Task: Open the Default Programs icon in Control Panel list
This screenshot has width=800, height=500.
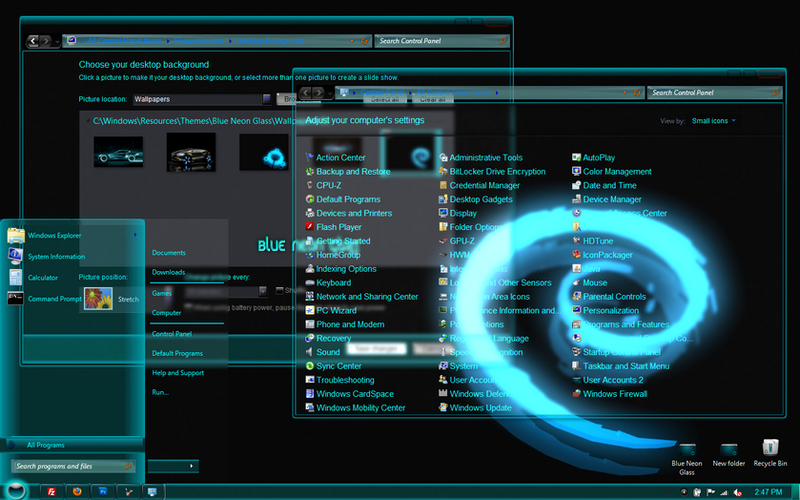Action: point(309,199)
